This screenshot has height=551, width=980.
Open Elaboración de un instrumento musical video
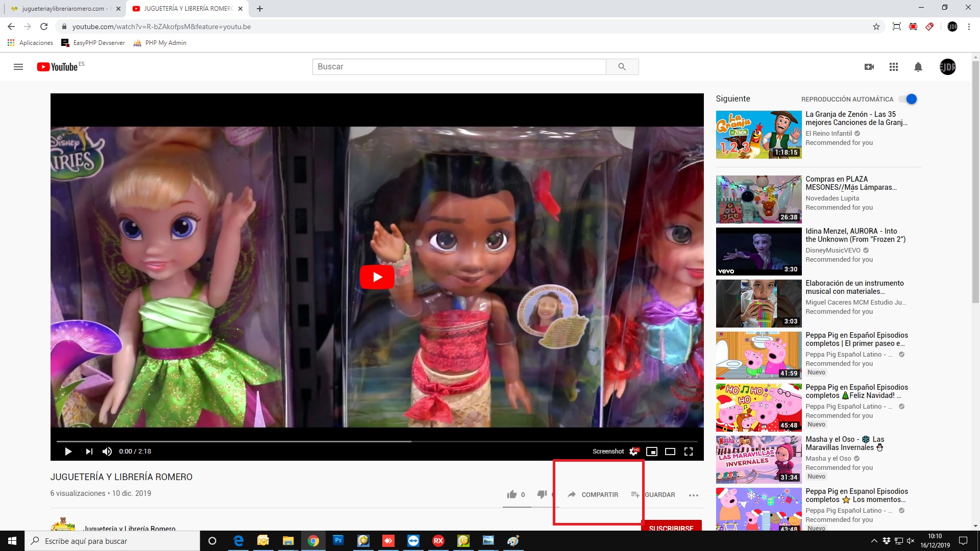(x=855, y=287)
